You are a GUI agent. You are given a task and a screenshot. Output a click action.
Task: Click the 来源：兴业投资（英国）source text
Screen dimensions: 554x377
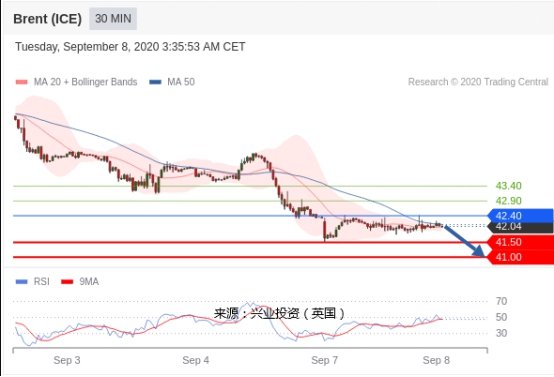[279, 313]
